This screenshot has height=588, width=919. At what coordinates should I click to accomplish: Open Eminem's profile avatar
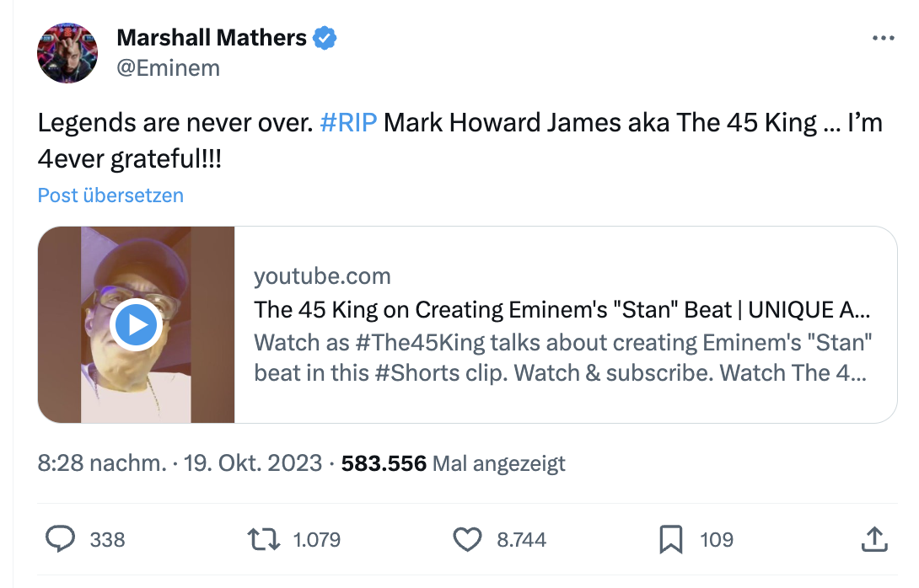click(x=68, y=52)
